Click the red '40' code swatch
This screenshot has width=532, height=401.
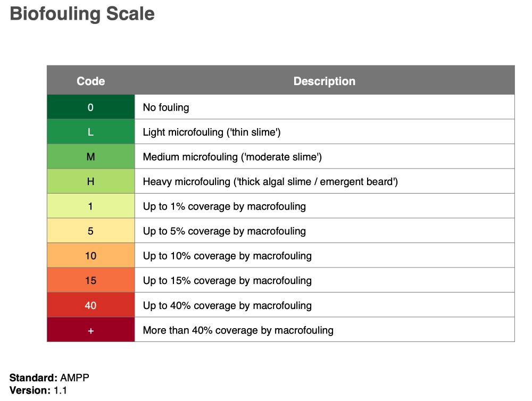click(x=90, y=305)
